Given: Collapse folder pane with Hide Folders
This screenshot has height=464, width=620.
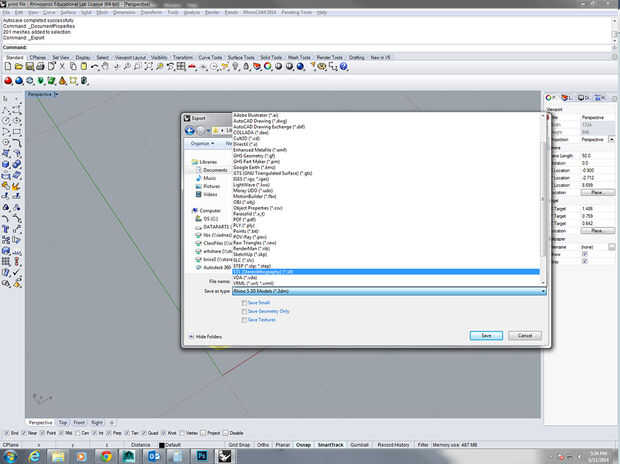Looking at the screenshot, I should tap(204, 337).
